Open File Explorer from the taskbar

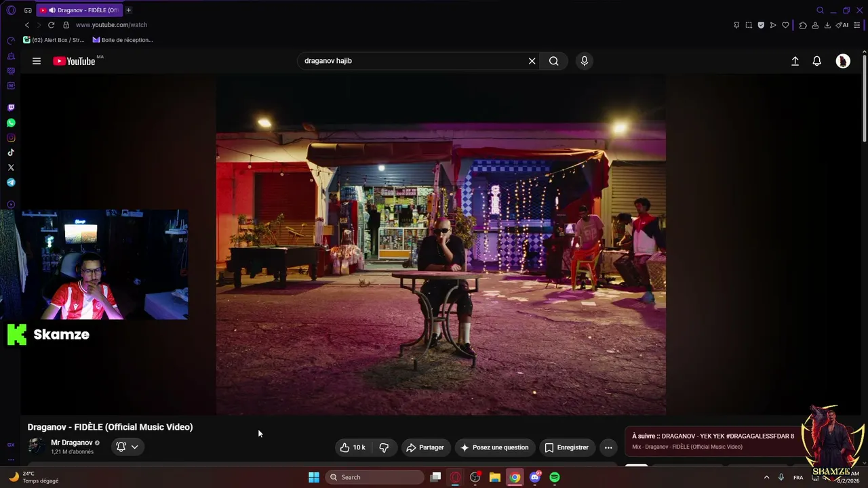pyautogui.click(x=495, y=477)
